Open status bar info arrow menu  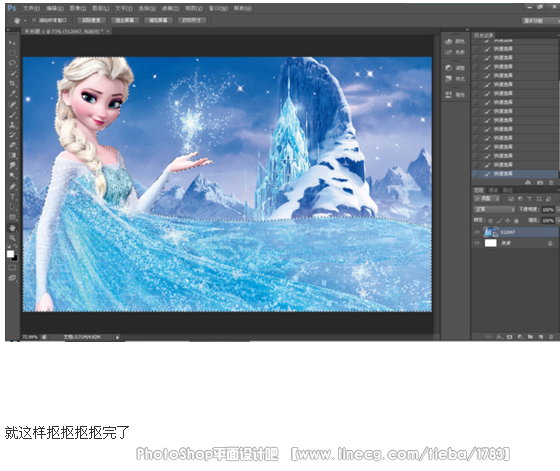coord(117,337)
